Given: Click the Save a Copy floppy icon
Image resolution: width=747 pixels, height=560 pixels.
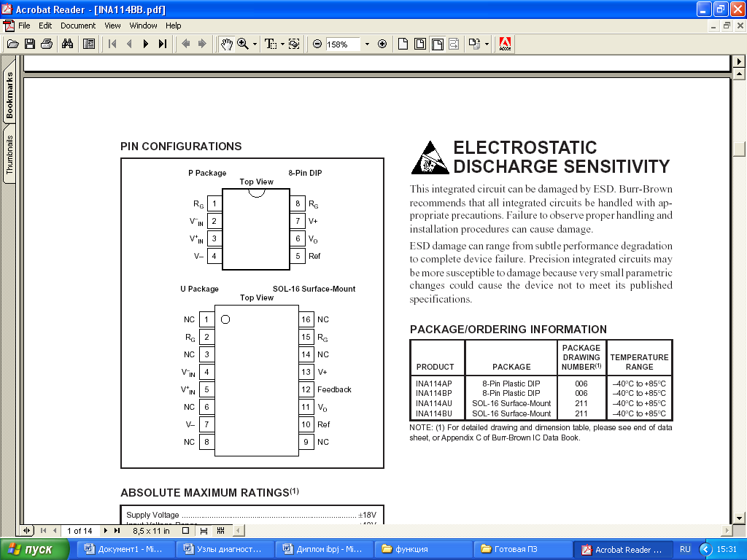Looking at the screenshot, I should click(x=29, y=44).
